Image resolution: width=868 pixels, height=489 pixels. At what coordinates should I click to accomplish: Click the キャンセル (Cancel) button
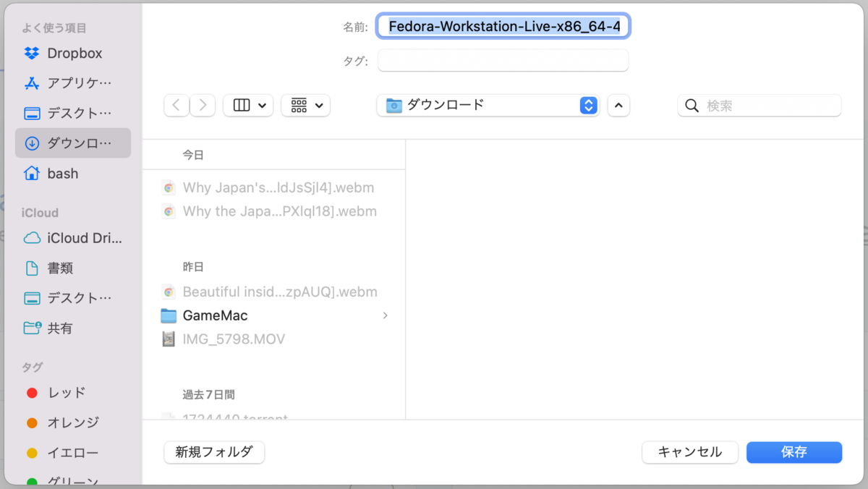click(x=689, y=452)
